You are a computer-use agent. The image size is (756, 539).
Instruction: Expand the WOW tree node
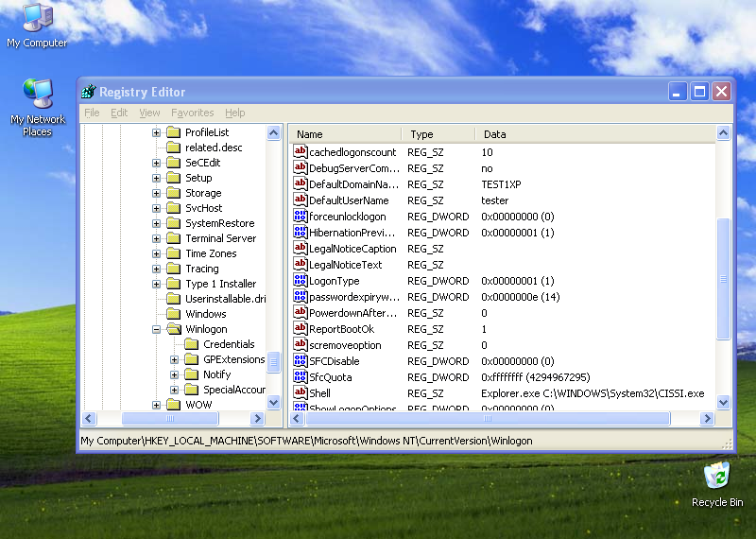156,405
